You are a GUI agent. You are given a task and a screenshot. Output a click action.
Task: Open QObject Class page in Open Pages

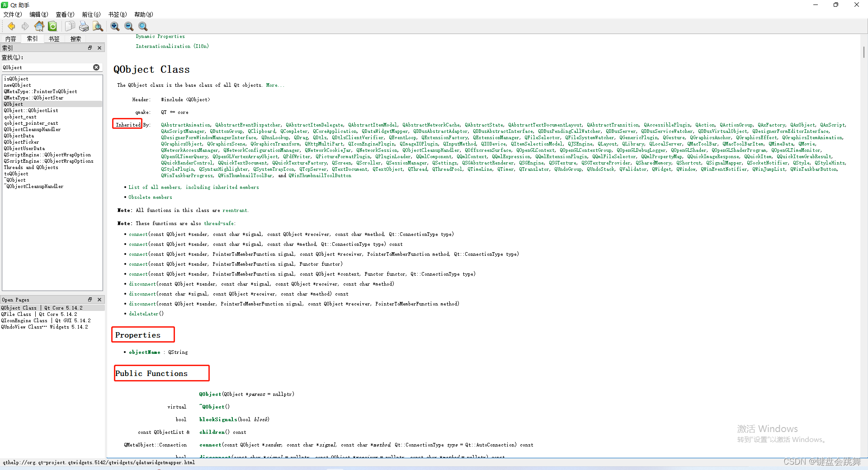tap(42, 308)
